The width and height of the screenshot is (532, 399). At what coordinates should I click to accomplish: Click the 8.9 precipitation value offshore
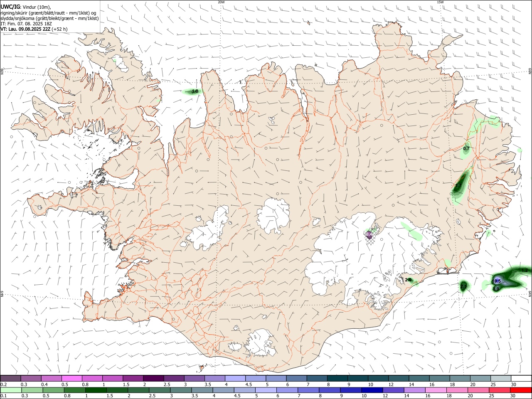point(496,289)
